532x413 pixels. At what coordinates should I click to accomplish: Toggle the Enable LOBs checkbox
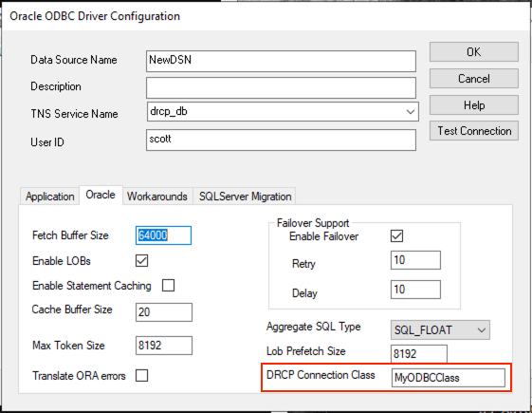(x=141, y=261)
